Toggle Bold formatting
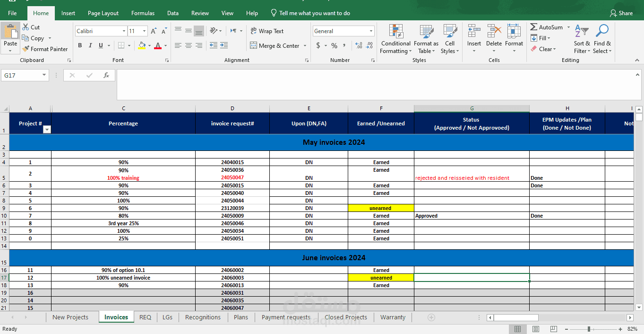This screenshot has height=334, width=644. tap(80, 45)
